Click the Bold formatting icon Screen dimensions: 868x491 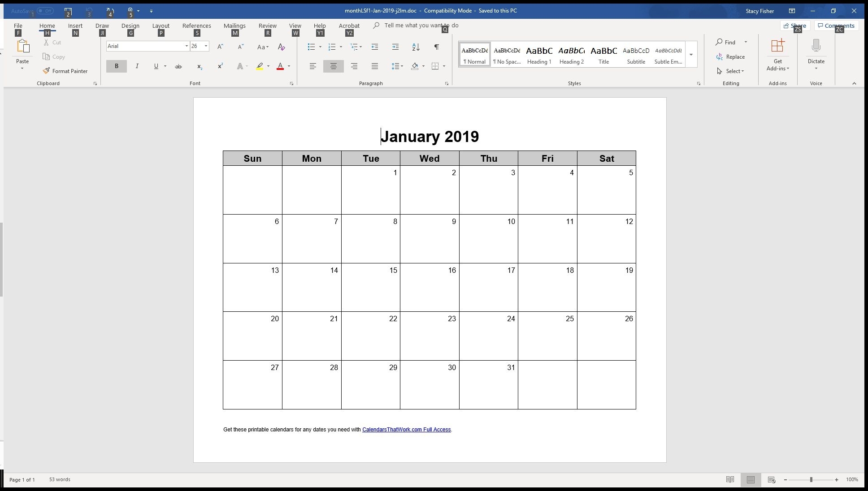click(x=117, y=66)
